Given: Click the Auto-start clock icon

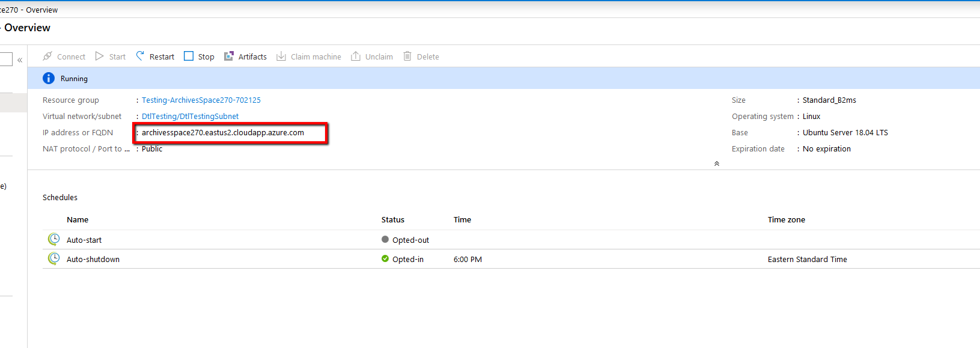Looking at the screenshot, I should click(54, 239).
